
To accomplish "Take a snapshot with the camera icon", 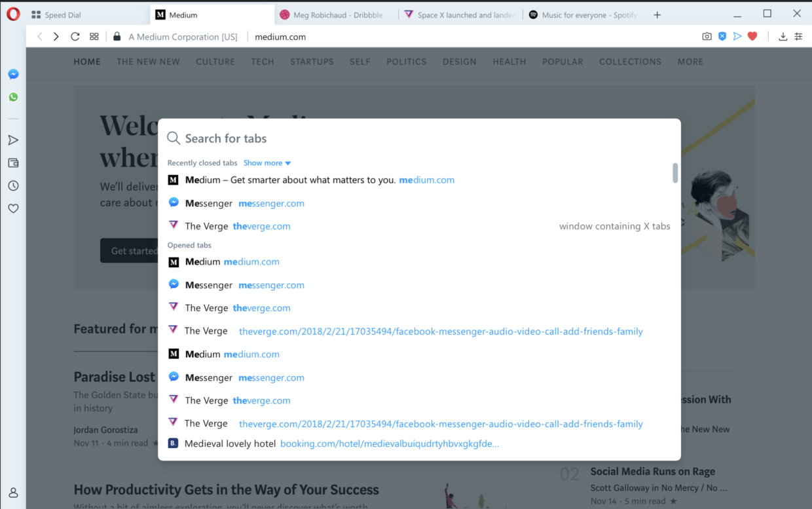I will (707, 37).
